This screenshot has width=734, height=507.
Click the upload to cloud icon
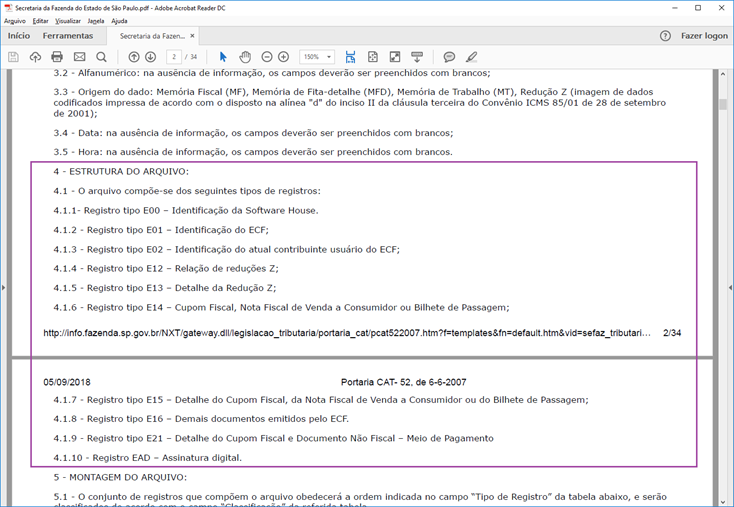click(x=35, y=57)
